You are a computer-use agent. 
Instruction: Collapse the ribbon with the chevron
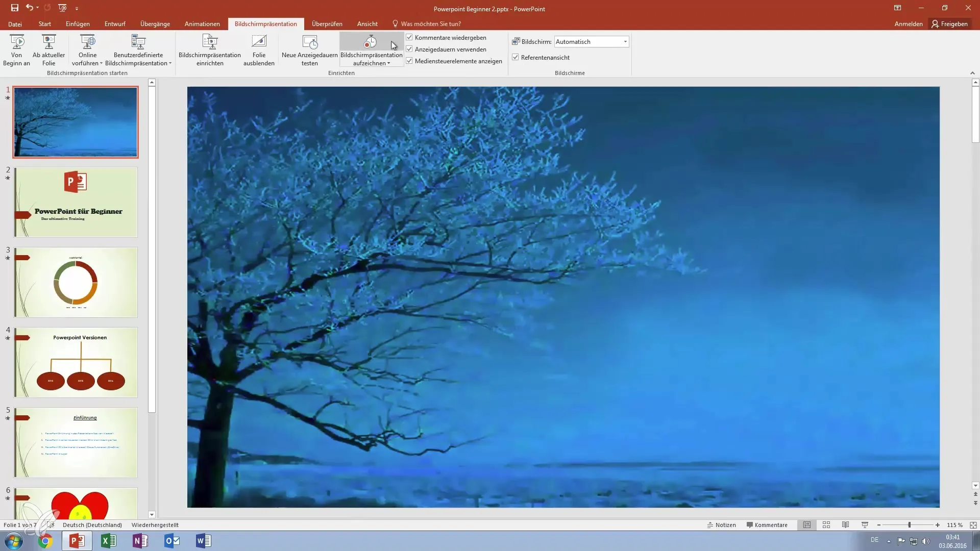tap(972, 73)
